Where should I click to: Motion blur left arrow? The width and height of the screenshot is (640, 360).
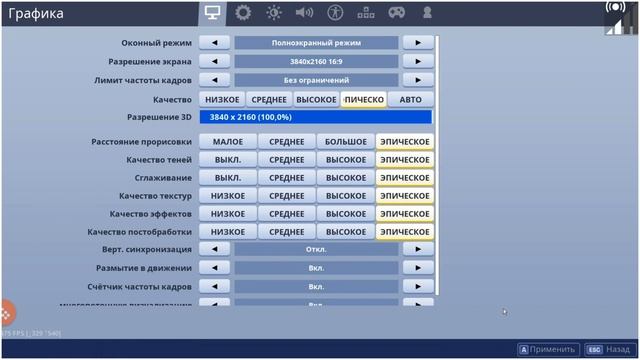click(215, 268)
